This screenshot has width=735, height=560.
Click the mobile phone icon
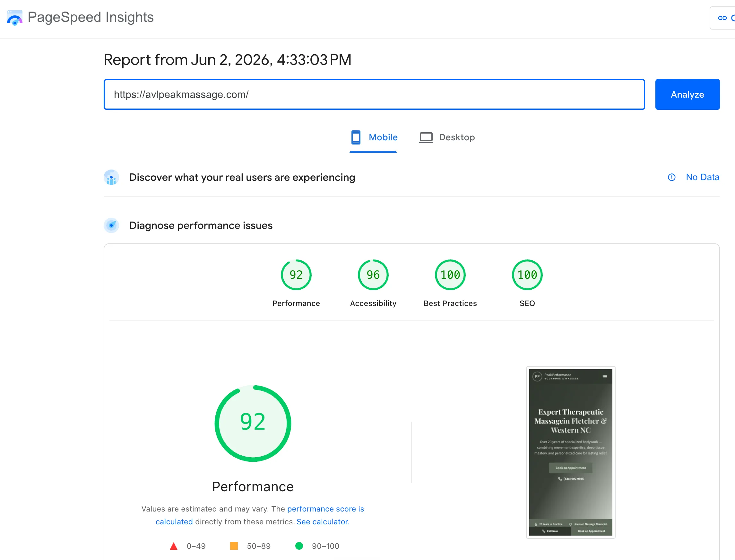click(356, 137)
